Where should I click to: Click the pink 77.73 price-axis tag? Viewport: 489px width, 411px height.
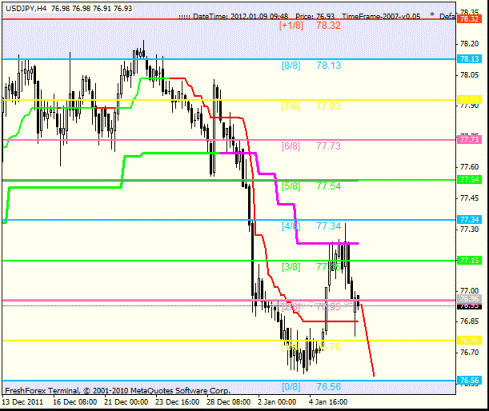(x=469, y=139)
